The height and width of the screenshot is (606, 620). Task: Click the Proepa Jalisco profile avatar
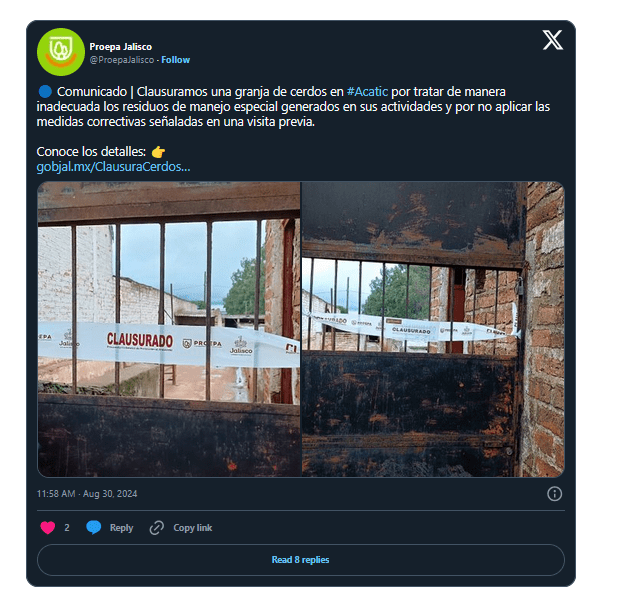[60, 52]
